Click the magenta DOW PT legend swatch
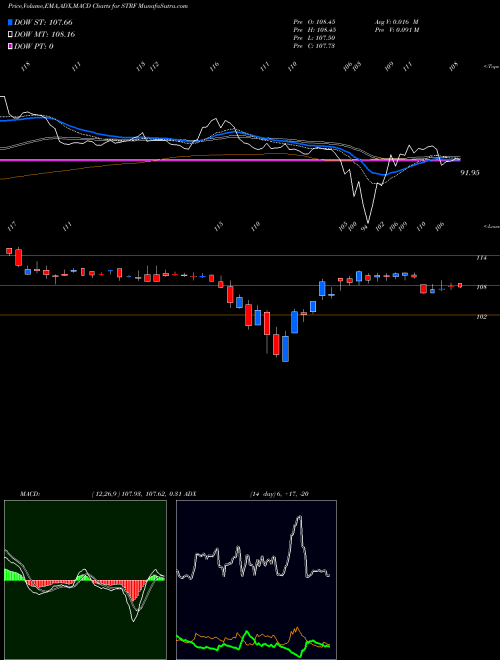Image resolution: width=500 pixels, height=660 pixels. pyautogui.click(x=10, y=47)
